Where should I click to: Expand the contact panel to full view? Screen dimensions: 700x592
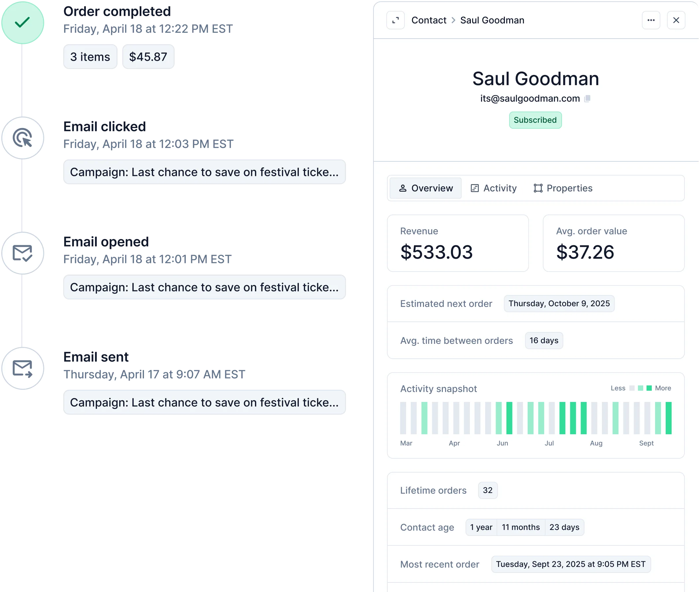tap(396, 20)
